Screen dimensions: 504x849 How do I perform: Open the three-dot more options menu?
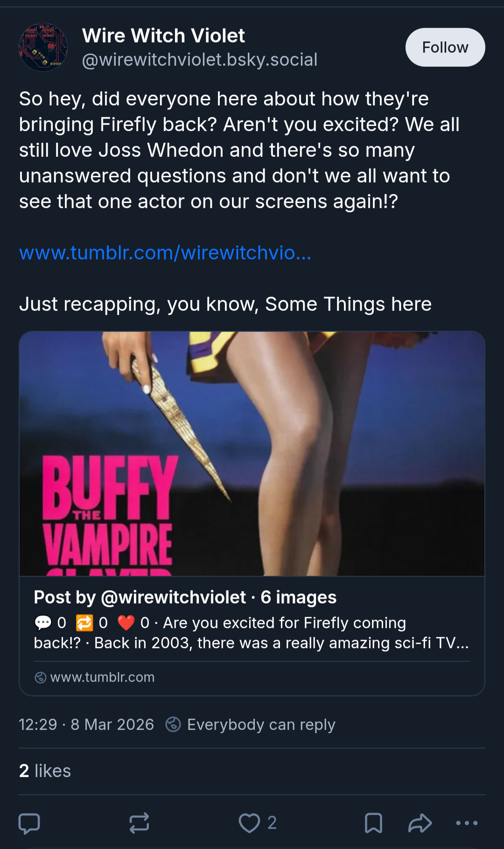(467, 823)
